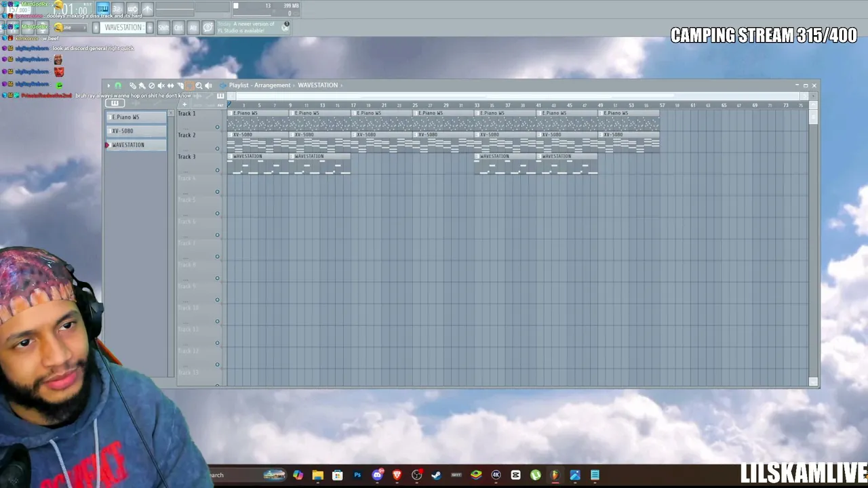Viewport: 868px width, 488px height.
Task: Toggle Track 6 mute switch
Action: click(x=218, y=235)
